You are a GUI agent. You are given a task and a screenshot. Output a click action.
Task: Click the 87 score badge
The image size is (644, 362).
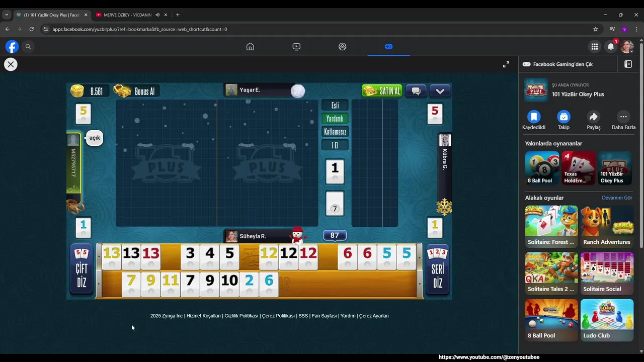[335, 235]
